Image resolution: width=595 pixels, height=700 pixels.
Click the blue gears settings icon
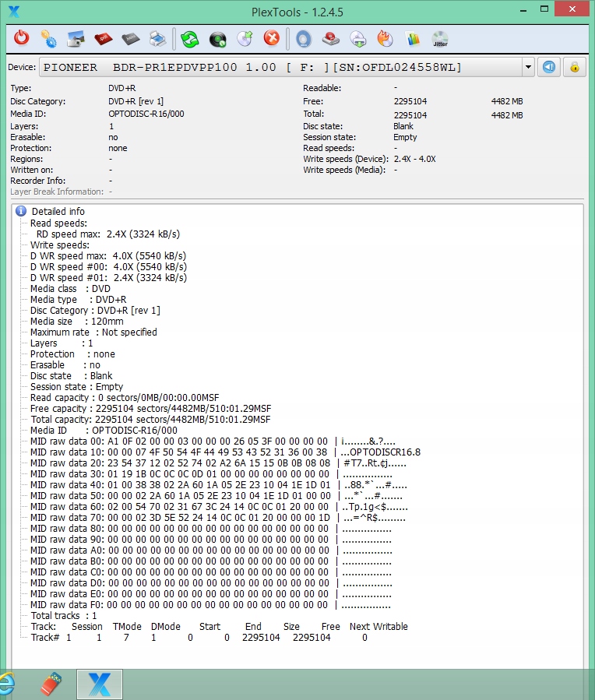[x=48, y=38]
